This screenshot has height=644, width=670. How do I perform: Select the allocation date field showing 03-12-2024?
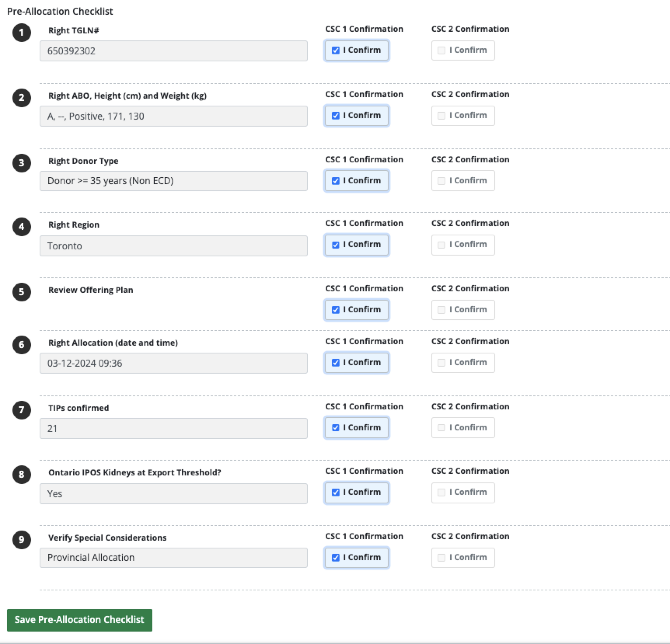[173, 363]
